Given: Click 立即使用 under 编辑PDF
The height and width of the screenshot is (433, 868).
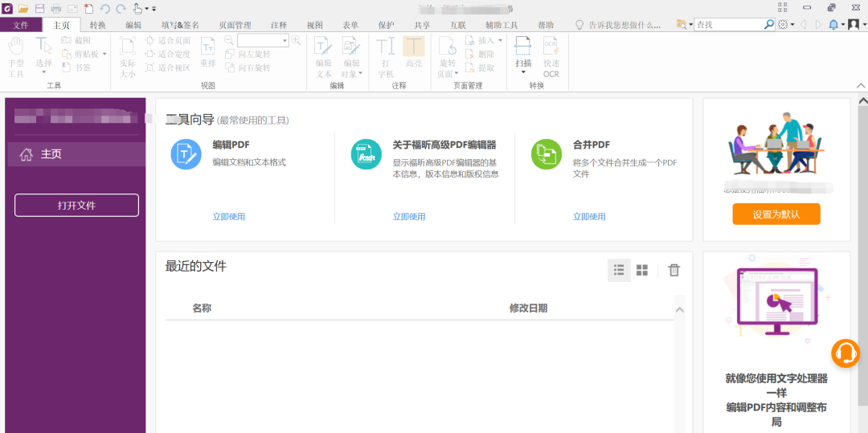Looking at the screenshot, I should pyautogui.click(x=228, y=217).
